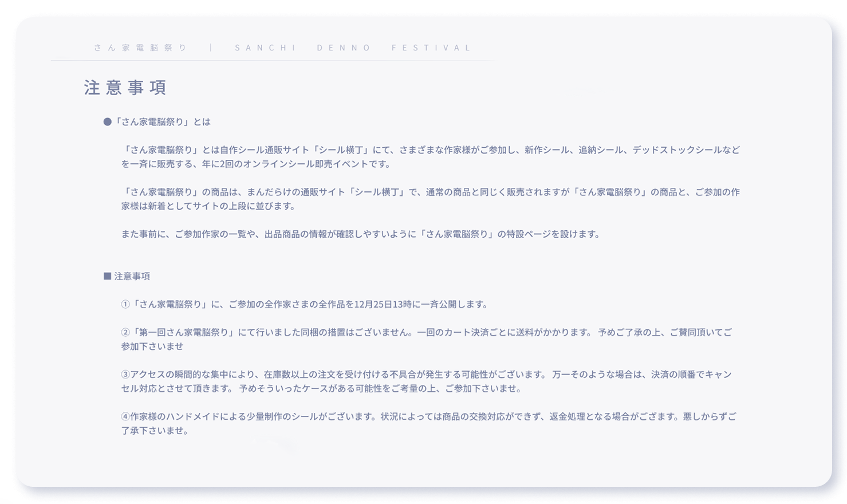Viewport: 847px width, 504px height.
Task: Click the word FESTIVAL in the header
Action: point(432,48)
